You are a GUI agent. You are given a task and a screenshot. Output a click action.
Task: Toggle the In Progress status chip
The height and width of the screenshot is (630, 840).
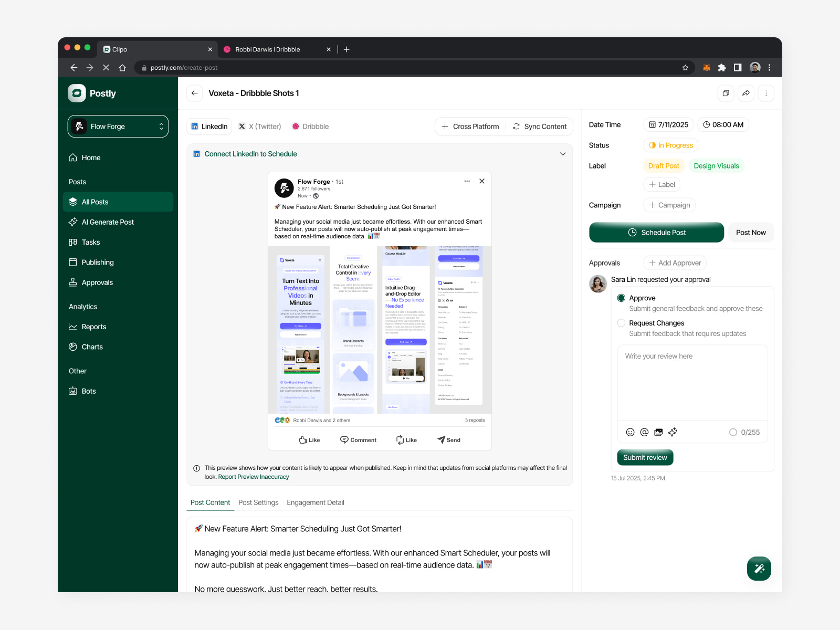click(670, 145)
